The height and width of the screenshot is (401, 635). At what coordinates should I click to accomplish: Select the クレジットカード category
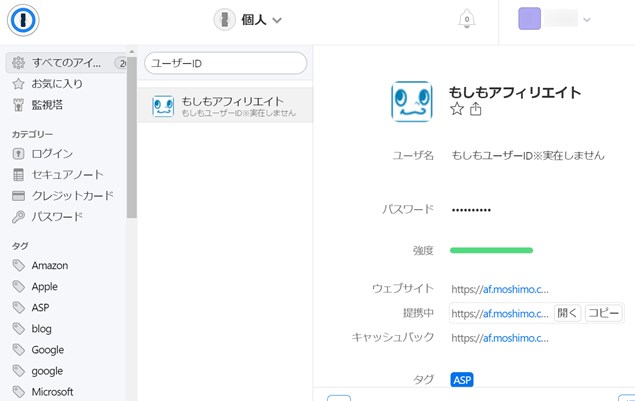click(x=72, y=196)
